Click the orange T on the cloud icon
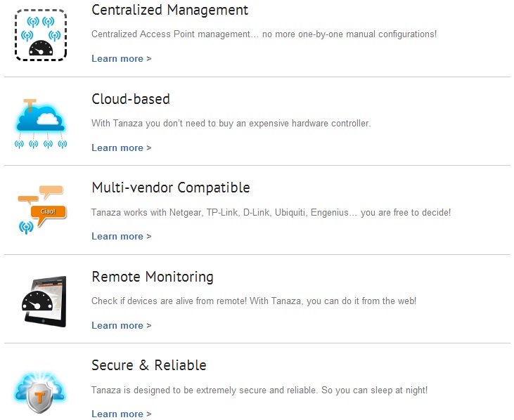 point(30,105)
